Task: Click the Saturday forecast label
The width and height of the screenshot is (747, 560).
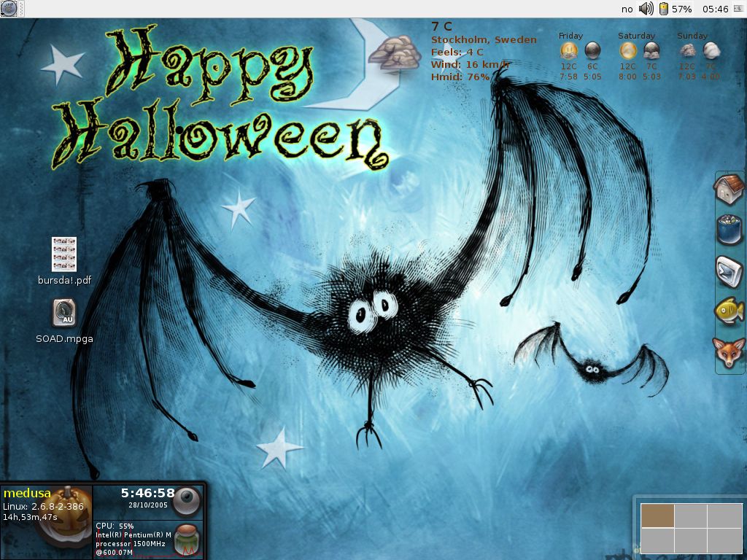Action: click(636, 36)
